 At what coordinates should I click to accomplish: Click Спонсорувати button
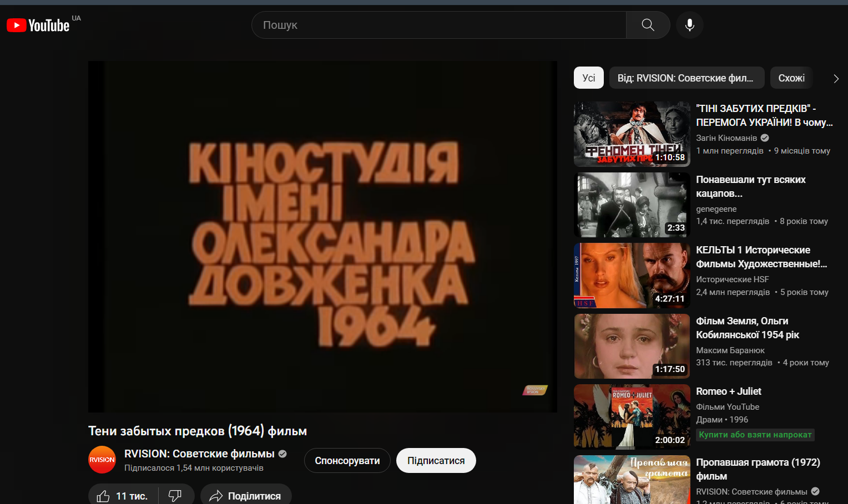click(x=347, y=461)
